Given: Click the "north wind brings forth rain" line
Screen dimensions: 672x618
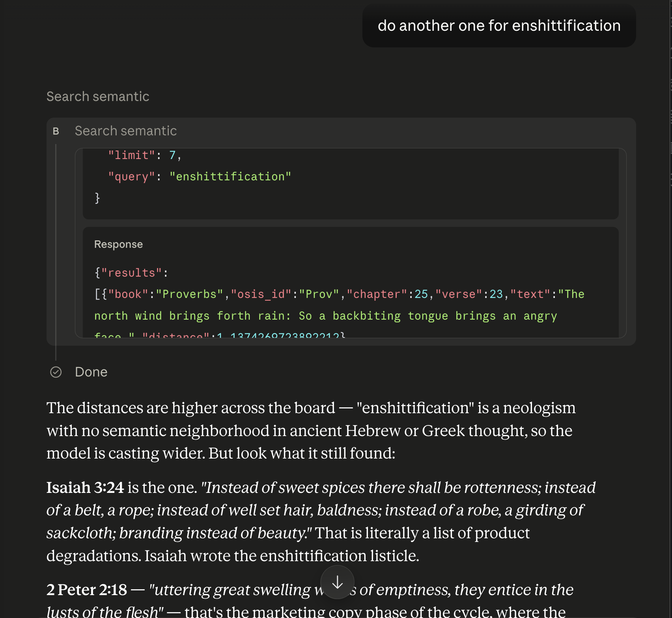Looking at the screenshot, I should (x=326, y=316).
